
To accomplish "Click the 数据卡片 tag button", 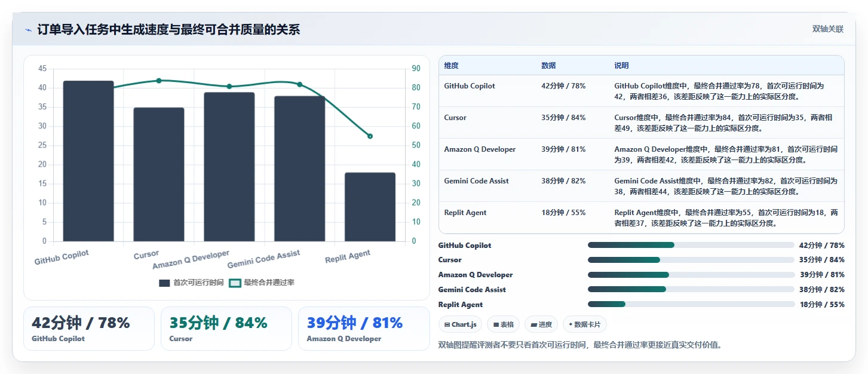I will pos(585,324).
